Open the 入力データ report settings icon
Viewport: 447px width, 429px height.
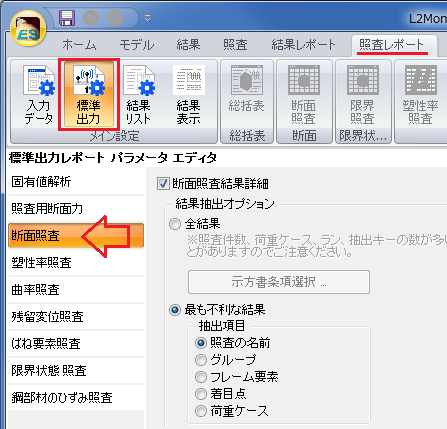[x=38, y=95]
